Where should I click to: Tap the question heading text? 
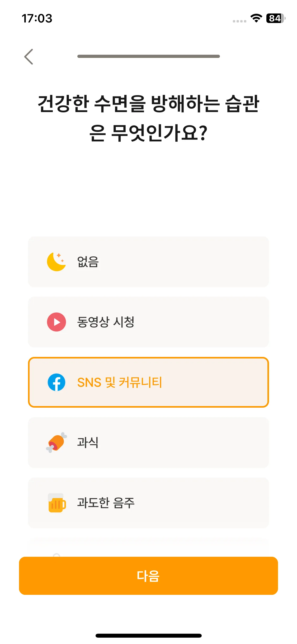[148, 118]
